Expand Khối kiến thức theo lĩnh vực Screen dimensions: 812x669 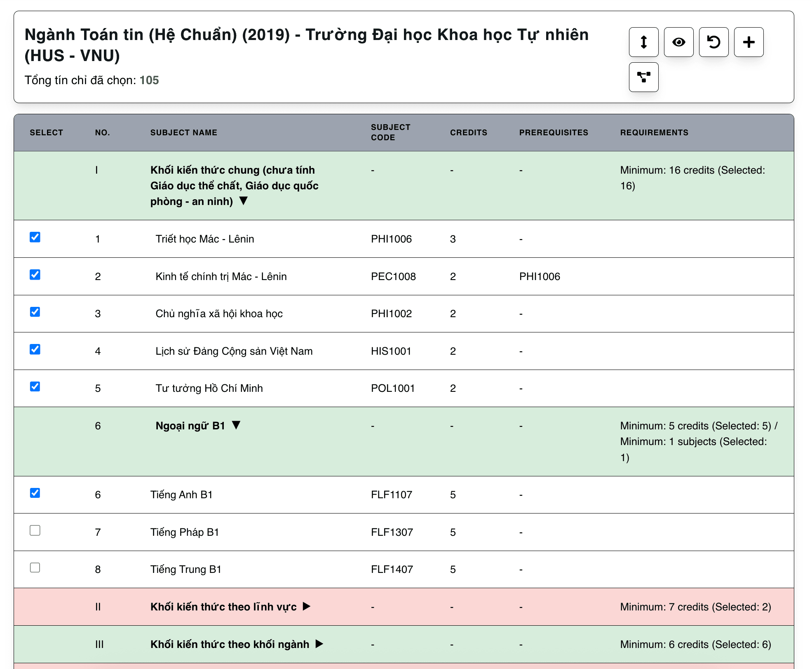tap(307, 606)
